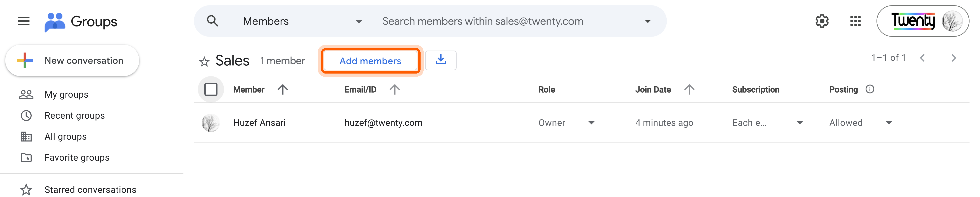Expand the Members search scope dropdown
The image size is (980, 197).
[x=358, y=22]
